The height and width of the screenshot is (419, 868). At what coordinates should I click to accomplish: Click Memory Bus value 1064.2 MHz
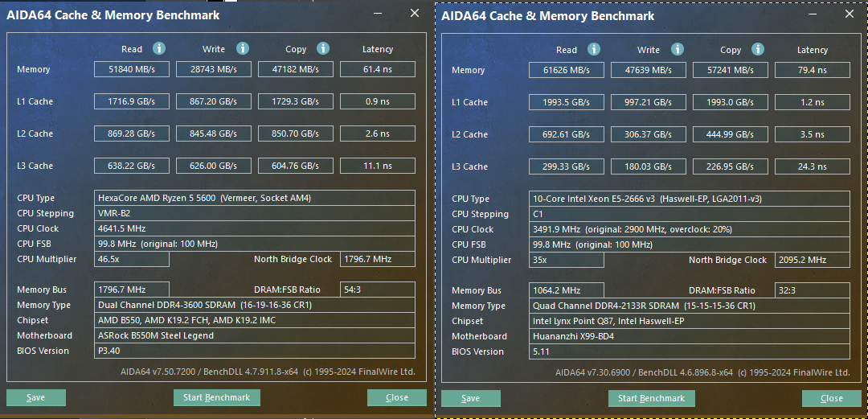(567, 290)
